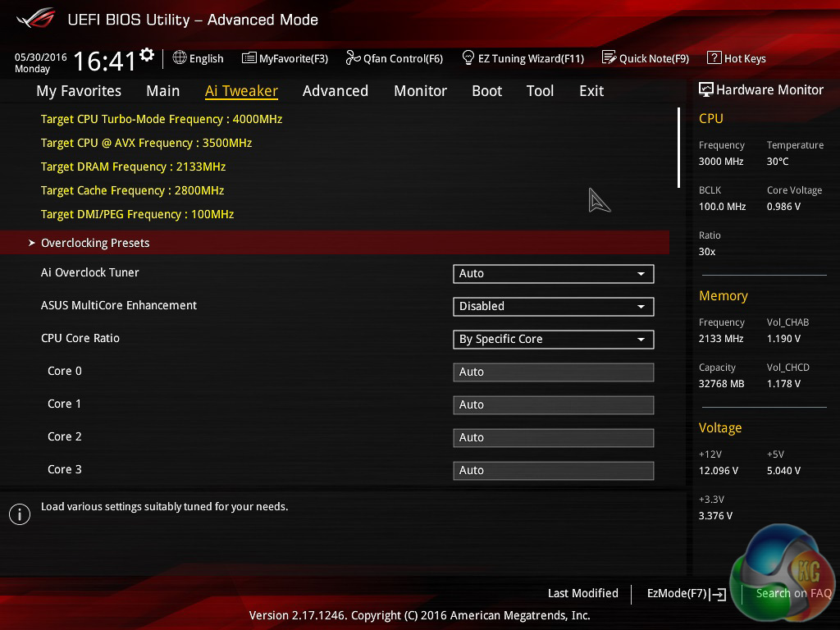Click the Qfan Control fan icon
Viewport: 840px width, 630px height.
(353, 57)
